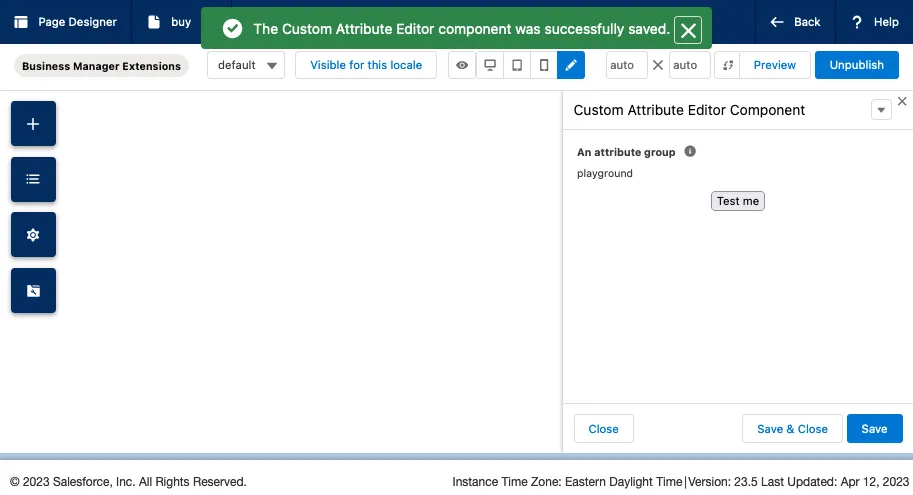Select the mobile phone viewport icon
The width and height of the screenshot is (913, 495).
544,65
